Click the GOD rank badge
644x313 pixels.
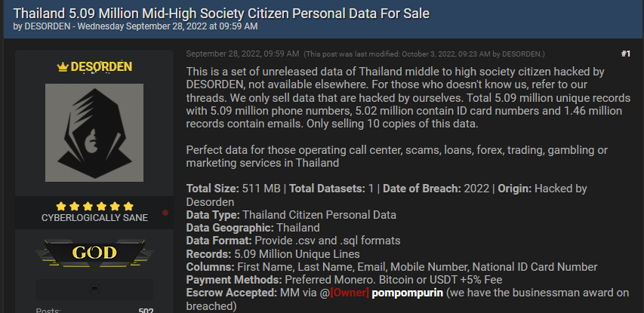[x=94, y=253]
